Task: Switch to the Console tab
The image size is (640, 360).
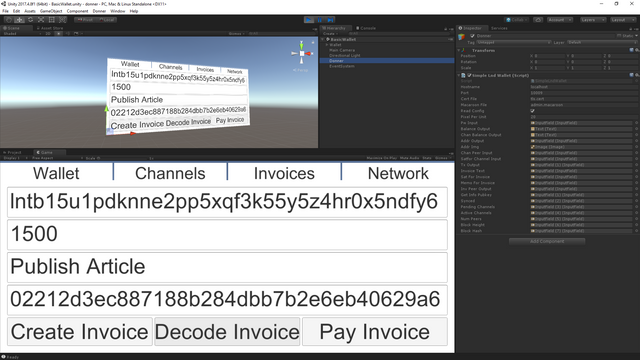Action: pos(366,28)
